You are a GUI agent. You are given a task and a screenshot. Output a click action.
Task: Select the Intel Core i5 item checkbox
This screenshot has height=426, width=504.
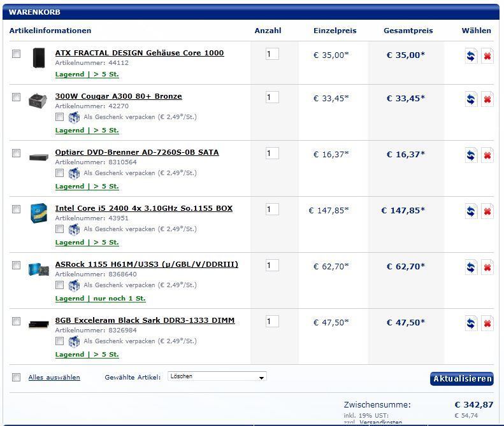[16, 209]
